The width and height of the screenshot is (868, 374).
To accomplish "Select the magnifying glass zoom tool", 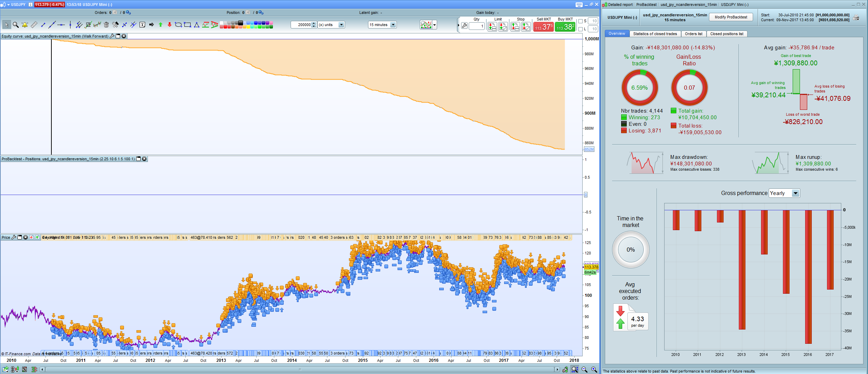I will pos(16,25).
